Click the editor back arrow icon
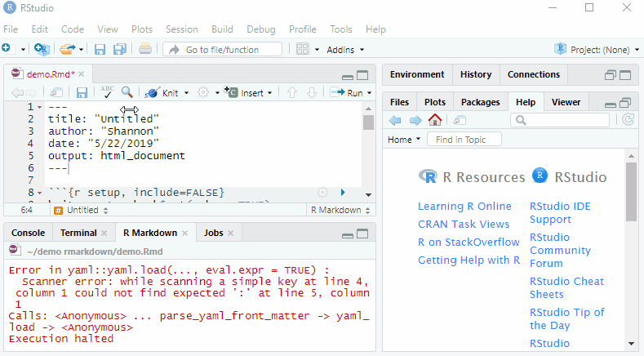This screenshot has height=356, width=644. (17, 92)
